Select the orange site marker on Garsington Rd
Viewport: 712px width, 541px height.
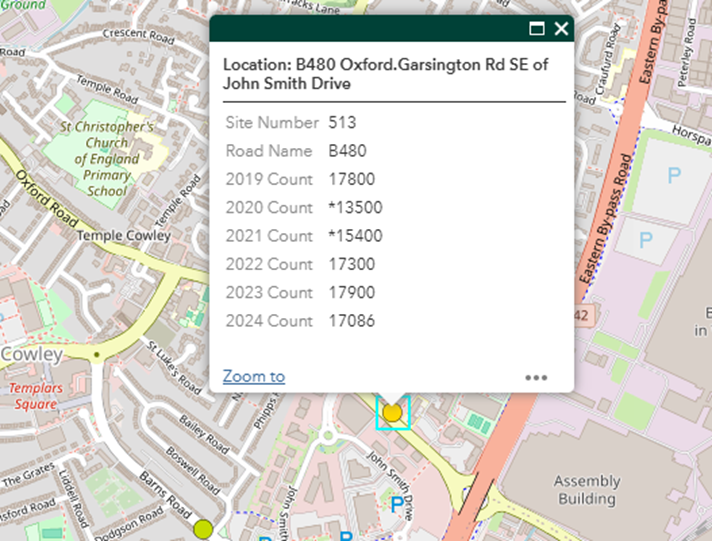click(x=392, y=412)
